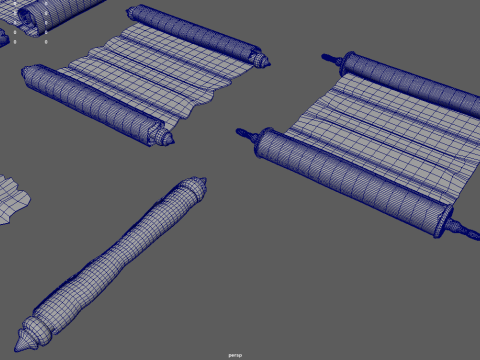The image size is (480, 360).
Task: Click the persp camera label
Action: [235, 355]
